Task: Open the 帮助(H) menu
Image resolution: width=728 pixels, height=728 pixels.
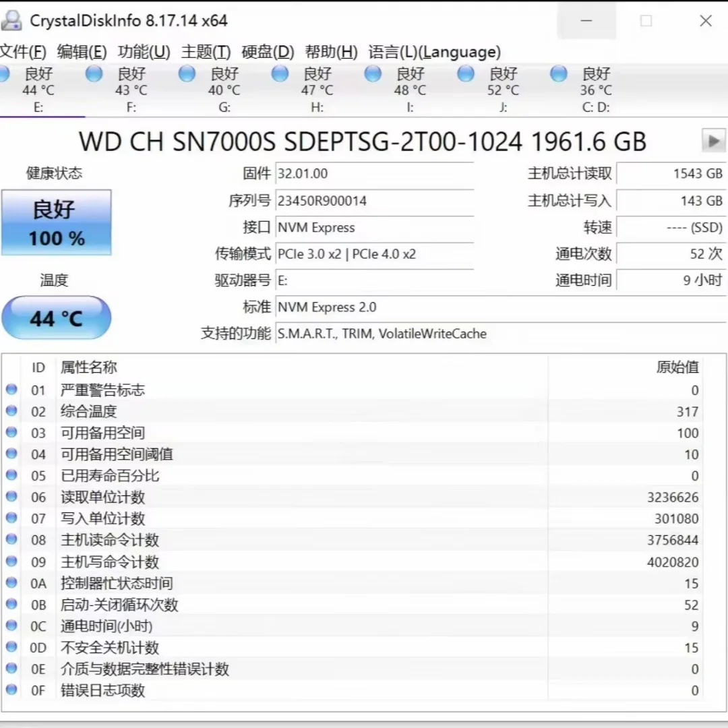Action: (331, 51)
